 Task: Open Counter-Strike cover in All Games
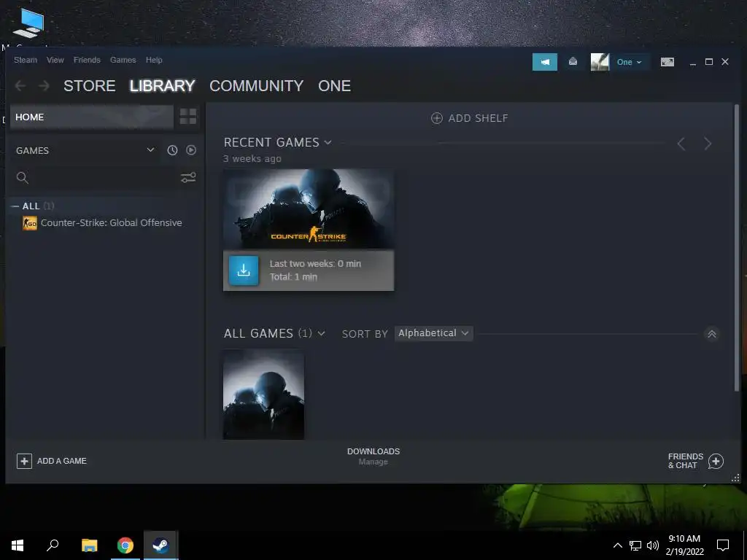tap(263, 394)
